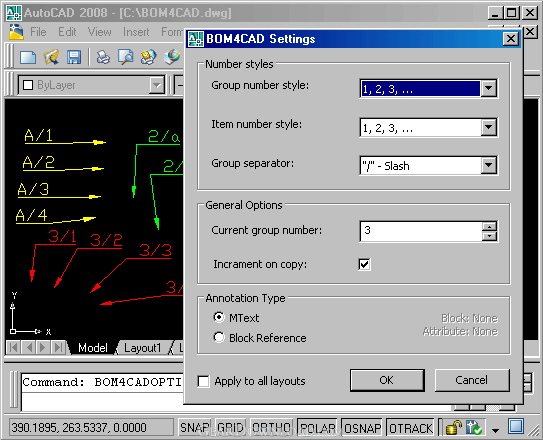The image size is (543, 440).
Task: Click the communication center checkmark tray icon
Action: [x=474, y=427]
